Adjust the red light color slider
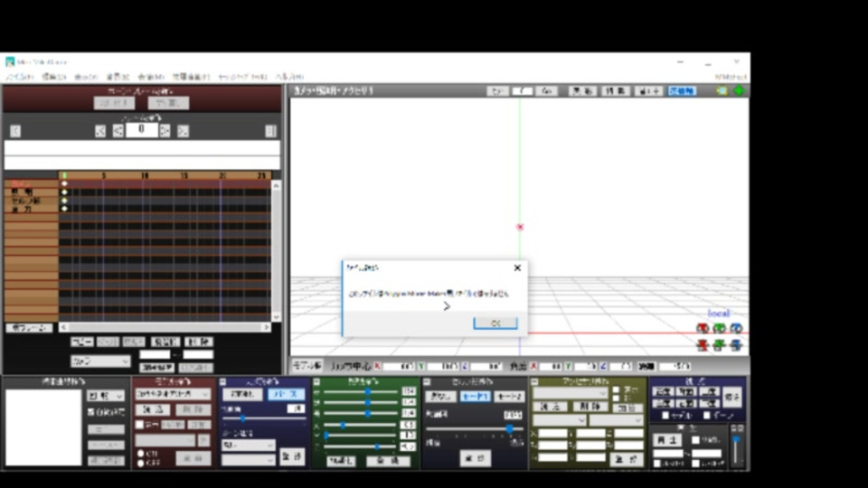 point(360,391)
